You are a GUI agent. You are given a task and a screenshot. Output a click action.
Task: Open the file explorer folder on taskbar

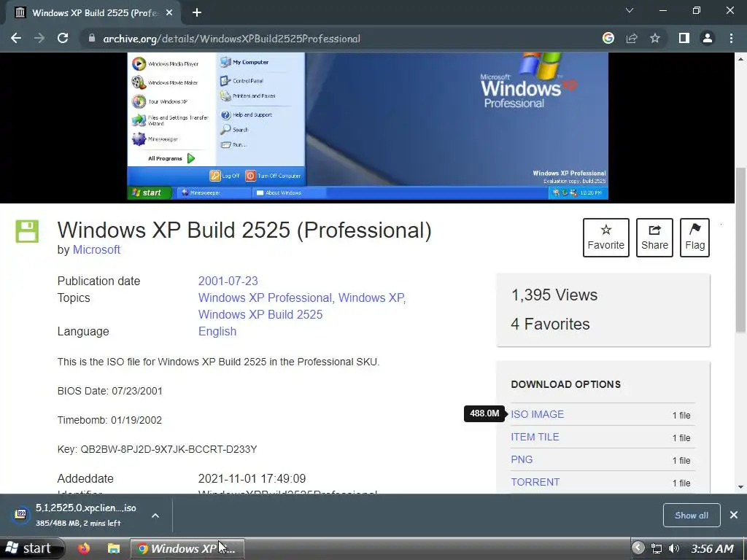(x=113, y=548)
